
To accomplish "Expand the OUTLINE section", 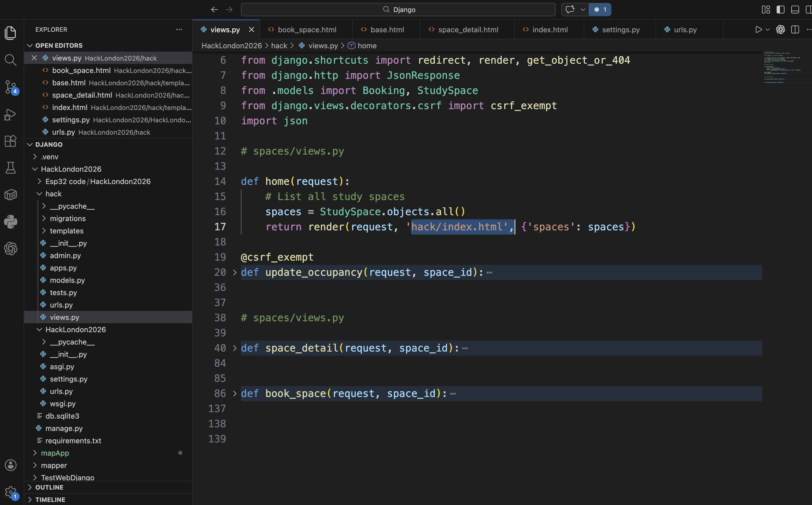I will click(49, 487).
